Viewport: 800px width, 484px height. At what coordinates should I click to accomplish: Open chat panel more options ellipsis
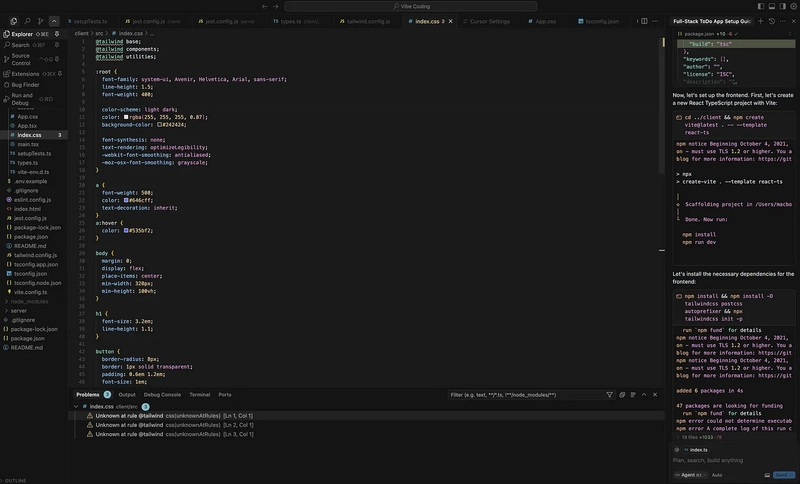pos(783,21)
